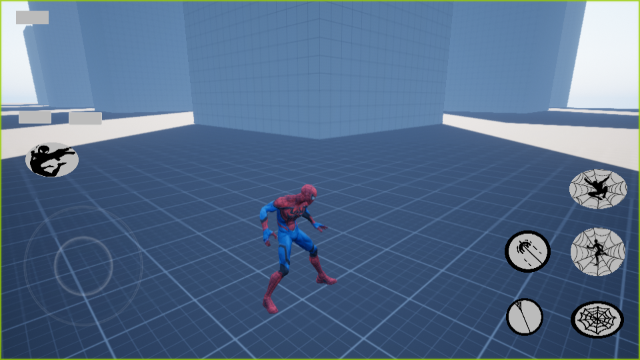Tap the web-climb figure icon
Screen dimensions: 640x360
pos(598,252)
